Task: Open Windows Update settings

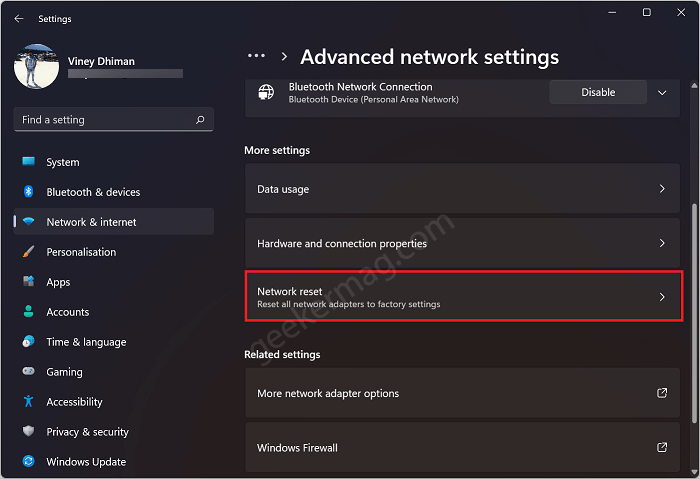Action: [x=113, y=462]
